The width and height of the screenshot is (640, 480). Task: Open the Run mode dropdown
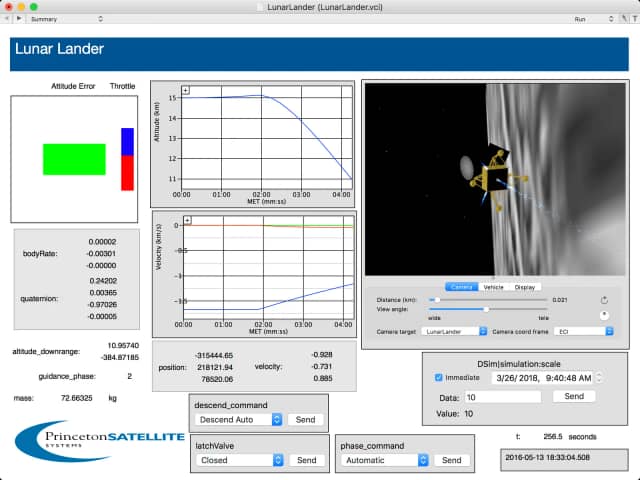tap(594, 19)
